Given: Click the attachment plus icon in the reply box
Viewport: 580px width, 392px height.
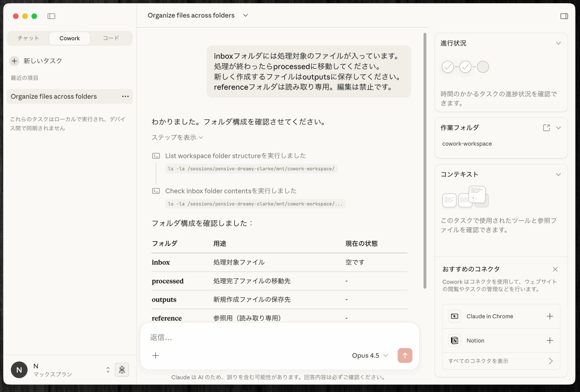Looking at the screenshot, I should [156, 355].
